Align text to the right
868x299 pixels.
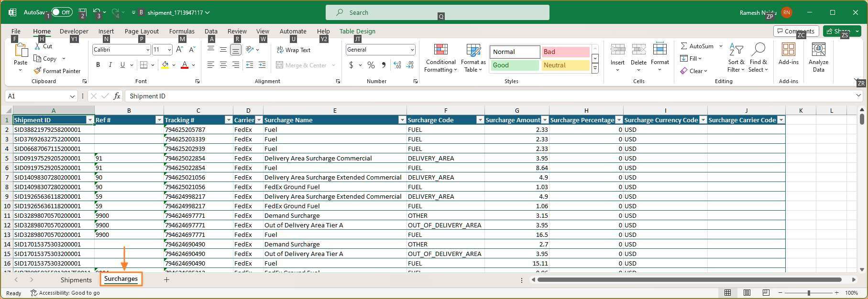pyautogui.click(x=235, y=65)
